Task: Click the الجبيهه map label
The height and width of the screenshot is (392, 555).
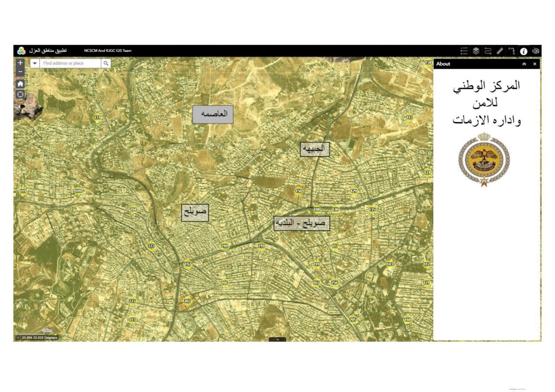Action: tap(315, 149)
